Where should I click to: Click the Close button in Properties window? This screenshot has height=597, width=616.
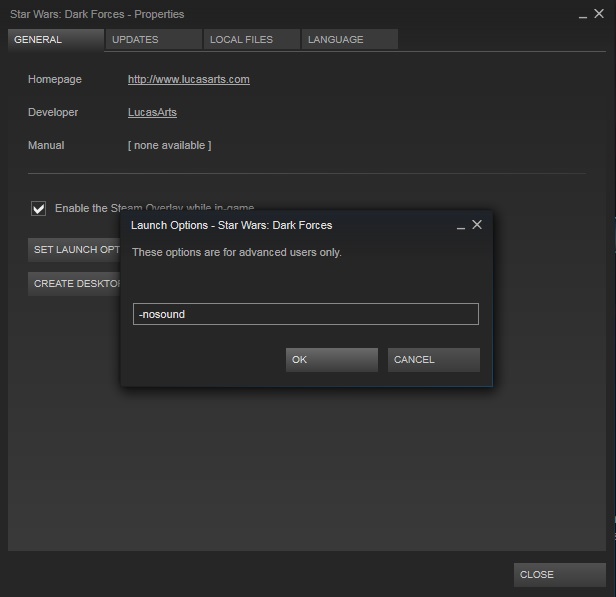(x=559, y=575)
